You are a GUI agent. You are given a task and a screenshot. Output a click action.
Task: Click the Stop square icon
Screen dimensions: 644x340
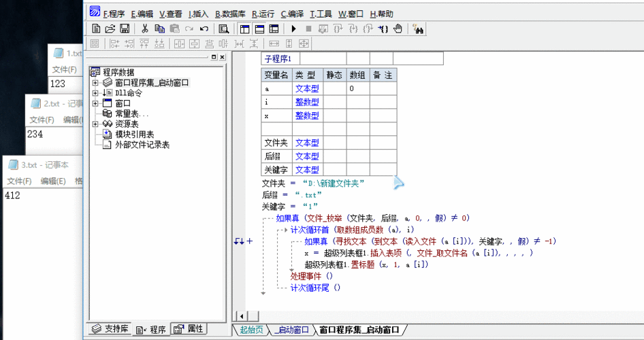tap(308, 29)
